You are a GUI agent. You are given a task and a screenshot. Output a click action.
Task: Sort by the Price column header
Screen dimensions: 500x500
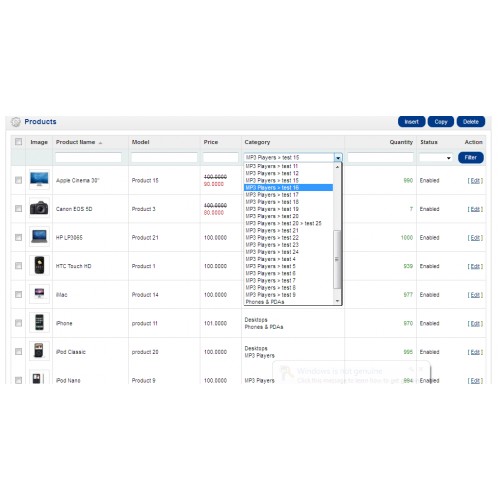(211, 142)
